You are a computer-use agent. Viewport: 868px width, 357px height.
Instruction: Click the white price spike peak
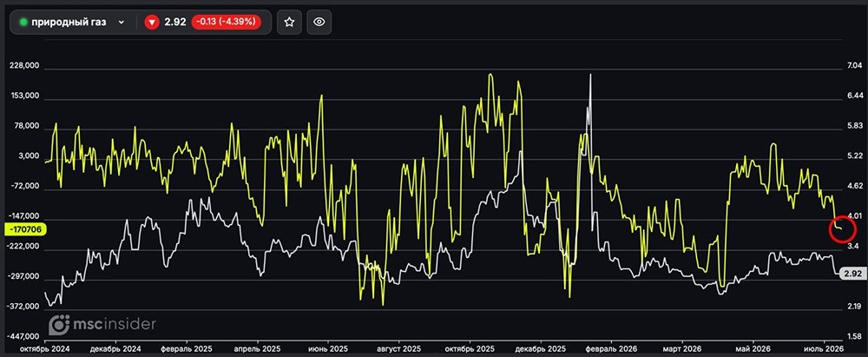(590, 76)
